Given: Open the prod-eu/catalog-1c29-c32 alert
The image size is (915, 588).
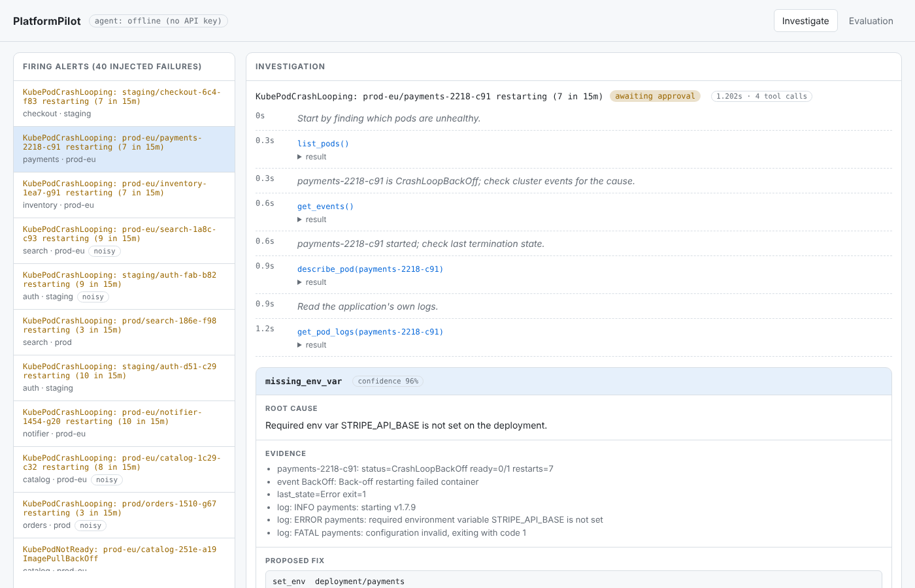Looking at the screenshot, I should (124, 469).
